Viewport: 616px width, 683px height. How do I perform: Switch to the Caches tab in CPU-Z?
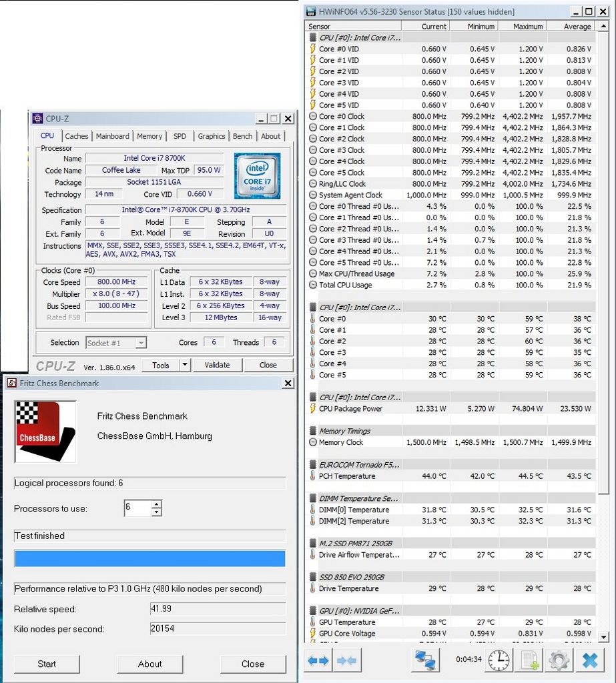tap(77, 136)
